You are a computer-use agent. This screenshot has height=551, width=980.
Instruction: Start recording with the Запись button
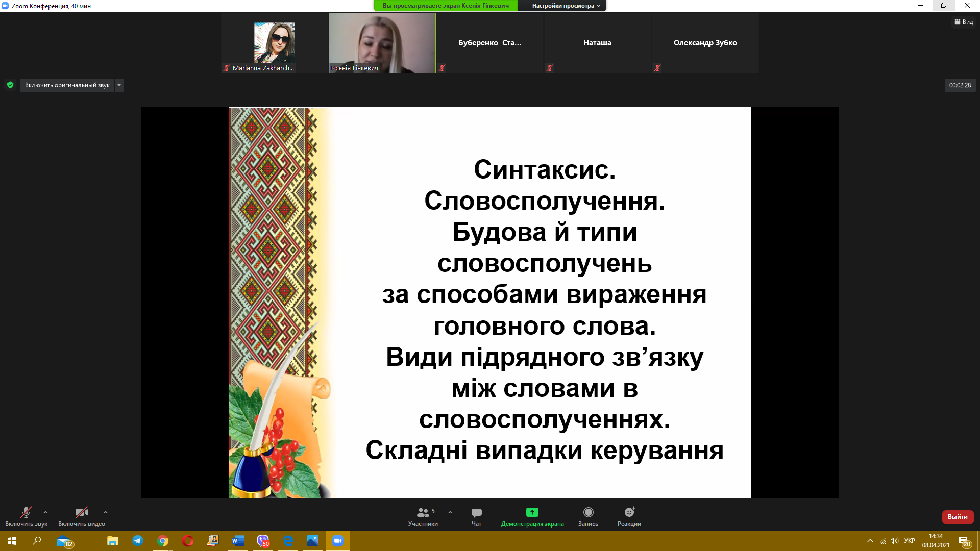pyautogui.click(x=588, y=516)
